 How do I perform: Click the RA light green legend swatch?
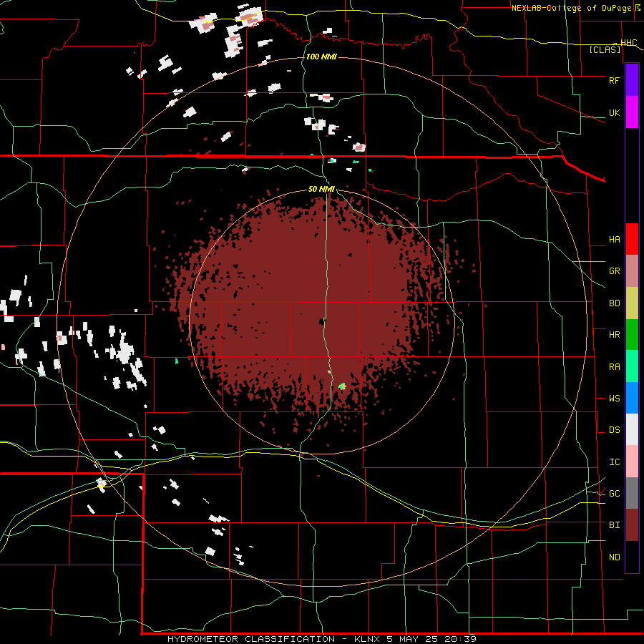[632, 366]
